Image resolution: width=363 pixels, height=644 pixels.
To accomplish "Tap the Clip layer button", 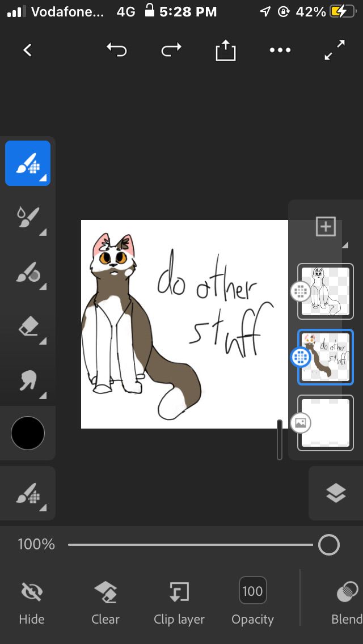I will (x=179, y=602).
